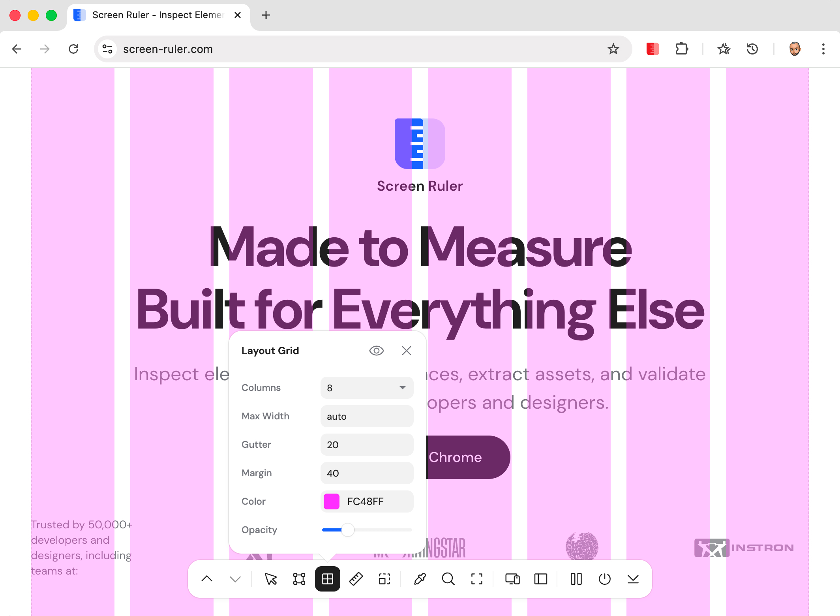Image resolution: width=840 pixels, height=616 pixels.
Task: Click the Made to Measure headline
Action: (x=420, y=248)
